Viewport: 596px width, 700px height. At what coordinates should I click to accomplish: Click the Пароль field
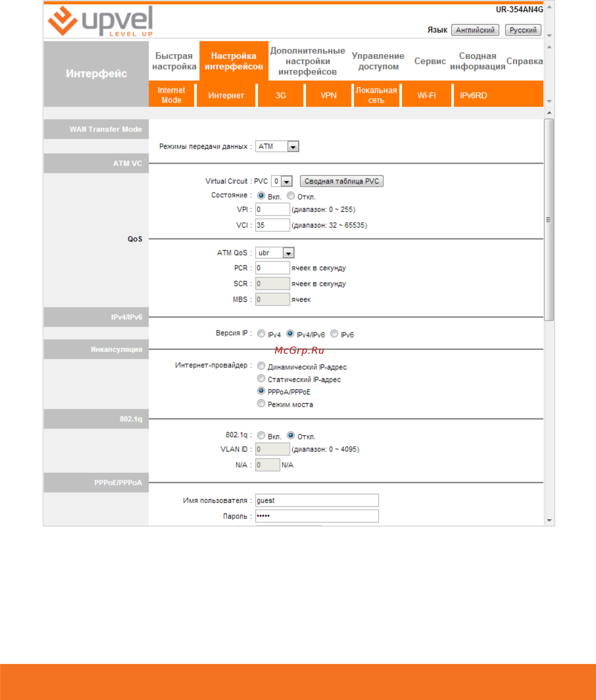point(317,516)
